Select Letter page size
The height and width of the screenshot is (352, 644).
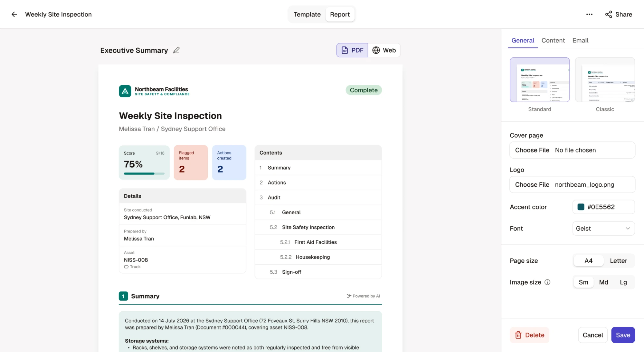(x=618, y=261)
